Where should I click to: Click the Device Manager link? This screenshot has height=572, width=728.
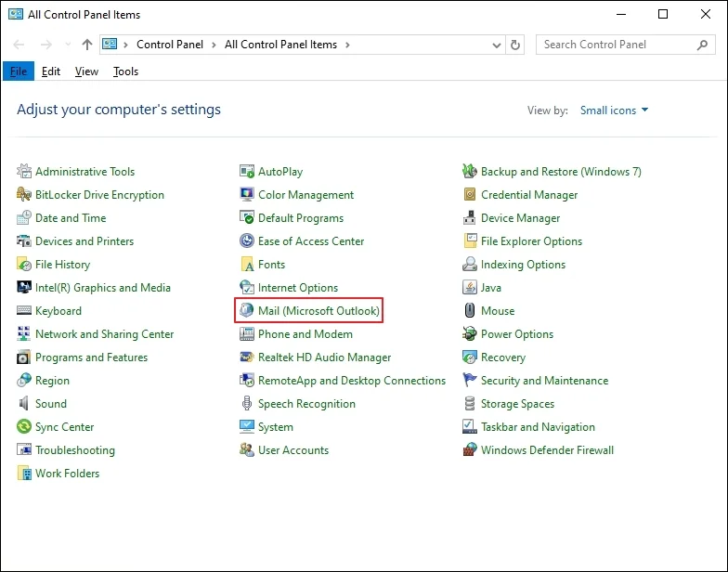(x=520, y=217)
